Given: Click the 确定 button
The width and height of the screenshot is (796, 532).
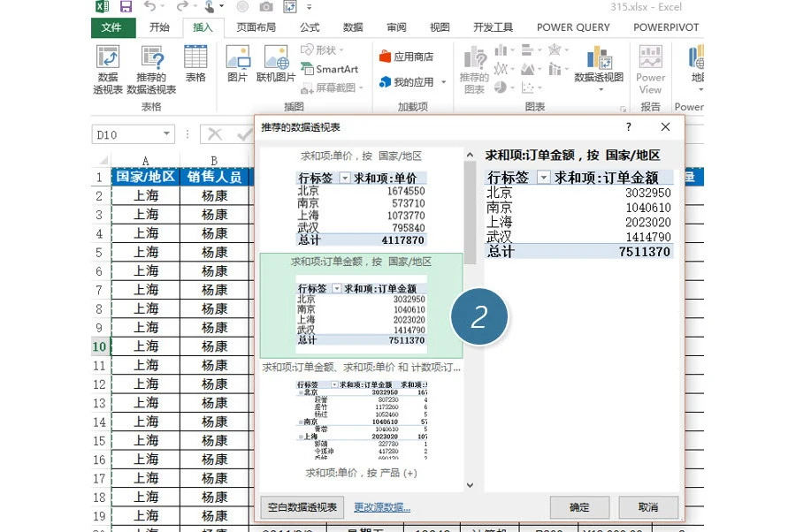Looking at the screenshot, I should pos(579,507).
